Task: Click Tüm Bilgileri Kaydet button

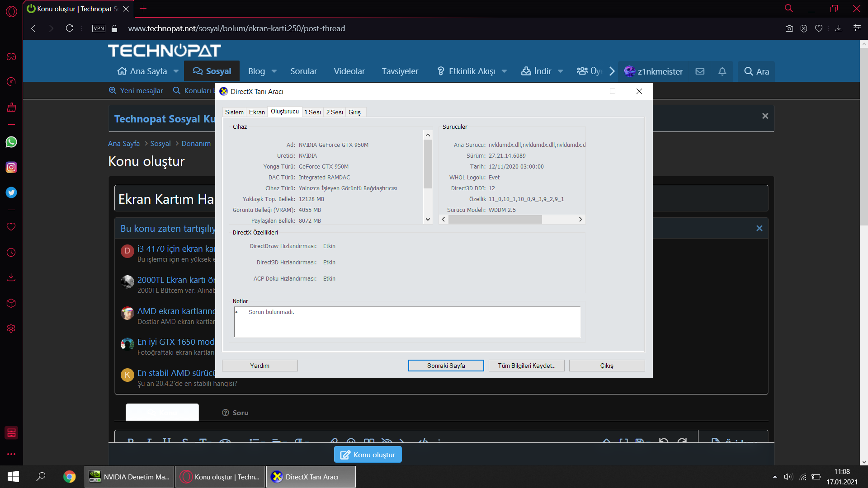Action: pyautogui.click(x=526, y=366)
